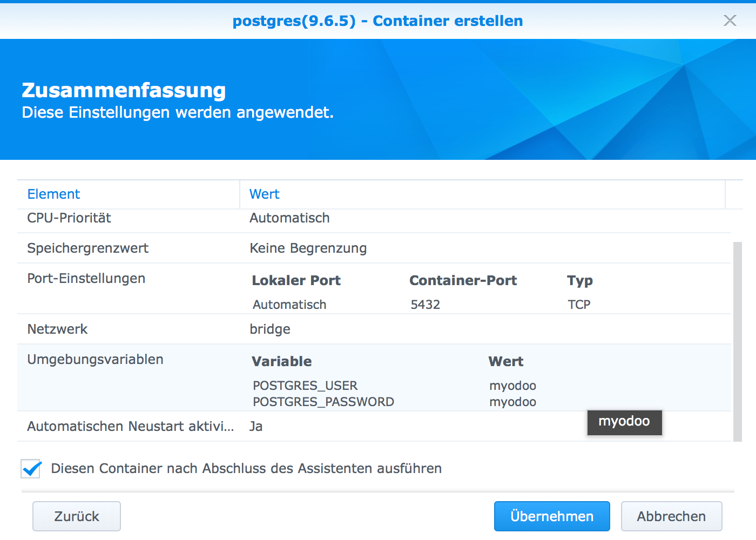Select the Port-Einstellungen row

pos(86,279)
